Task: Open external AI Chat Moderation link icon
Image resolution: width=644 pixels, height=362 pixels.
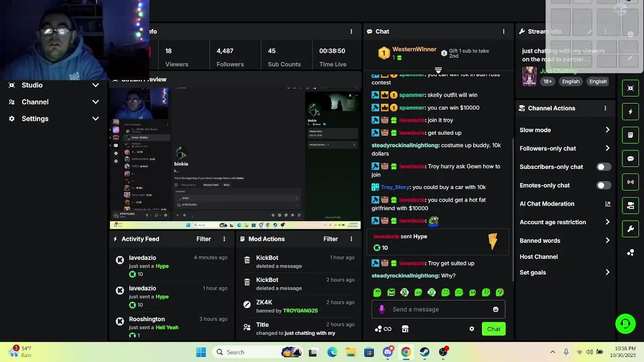Action: click(x=608, y=204)
